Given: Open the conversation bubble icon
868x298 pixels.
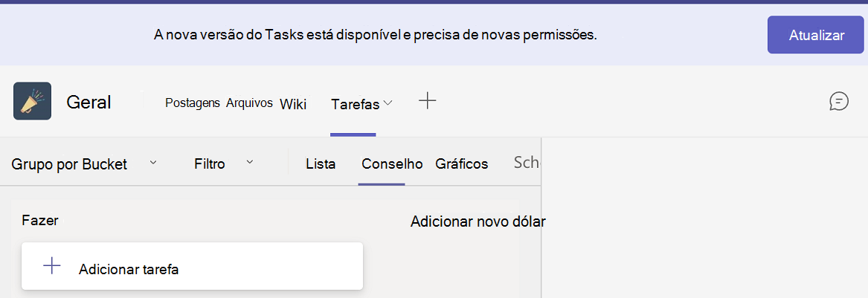Looking at the screenshot, I should (x=838, y=101).
